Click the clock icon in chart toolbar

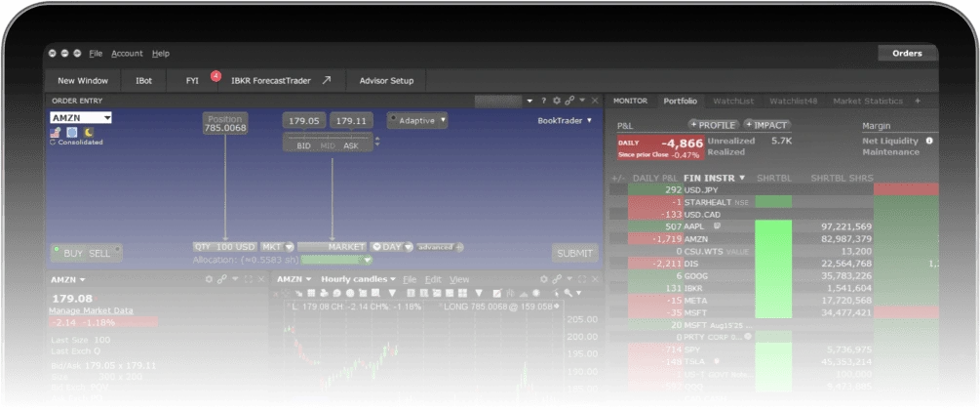(350, 292)
